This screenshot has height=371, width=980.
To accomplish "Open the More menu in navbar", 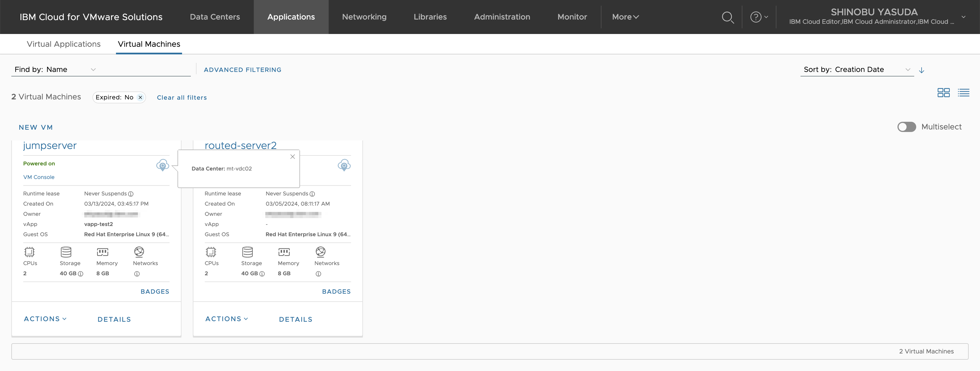I will [625, 17].
